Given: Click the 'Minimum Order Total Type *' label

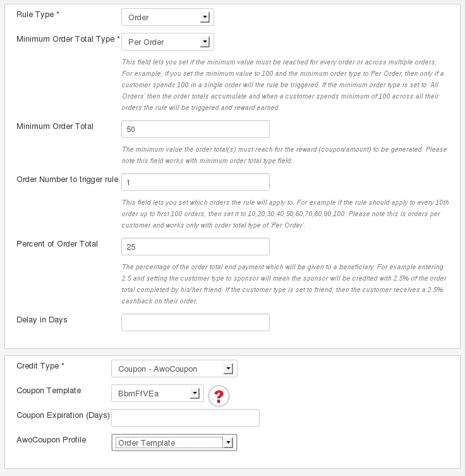Looking at the screenshot, I should coord(68,39).
